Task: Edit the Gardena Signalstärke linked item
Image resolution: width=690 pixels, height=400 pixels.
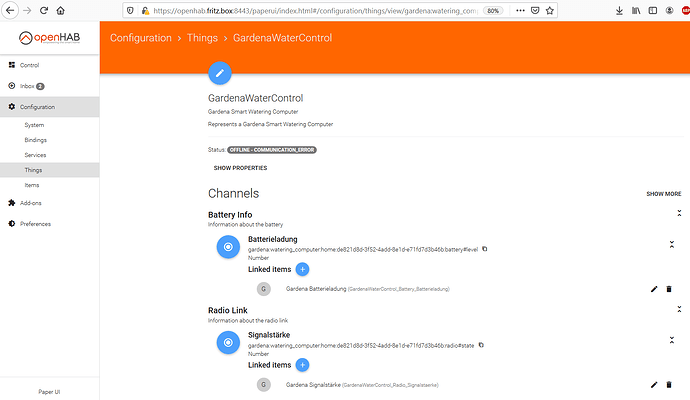Action: pyautogui.click(x=654, y=385)
